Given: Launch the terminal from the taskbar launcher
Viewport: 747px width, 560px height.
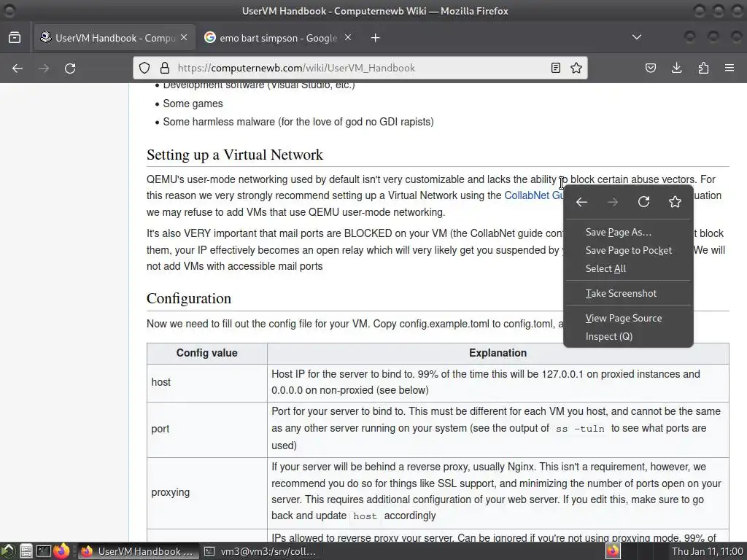Looking at the screenshot, I should [43, 551].
